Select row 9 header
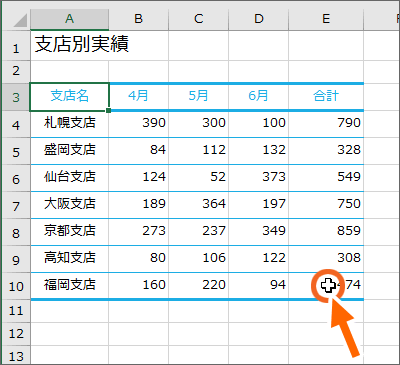 click(x=16, y=259)
